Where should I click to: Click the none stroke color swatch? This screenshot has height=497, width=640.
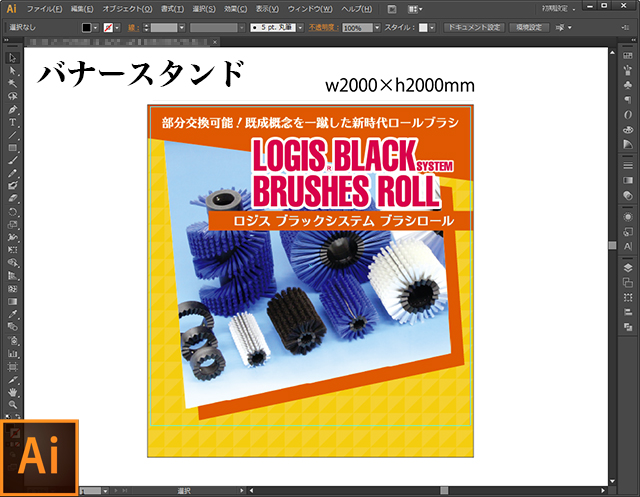(108, 28)
